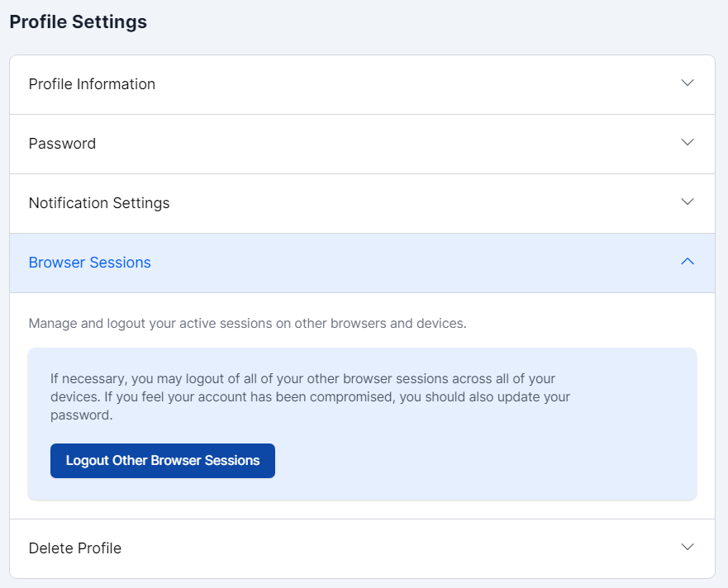Click the middle of highlighted Browser Sessions header
Viewport: 728px width, 588px height.
click(x=362, y=263)
